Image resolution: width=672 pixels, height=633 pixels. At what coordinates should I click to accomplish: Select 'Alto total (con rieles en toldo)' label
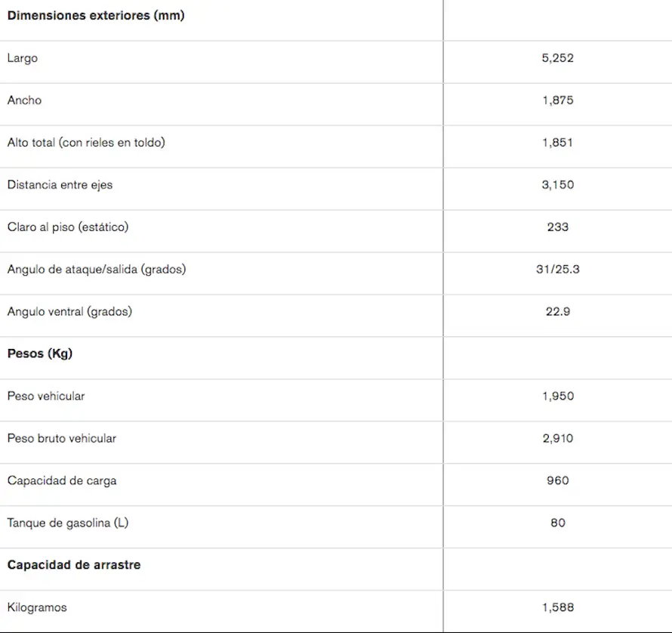[86, 142]
